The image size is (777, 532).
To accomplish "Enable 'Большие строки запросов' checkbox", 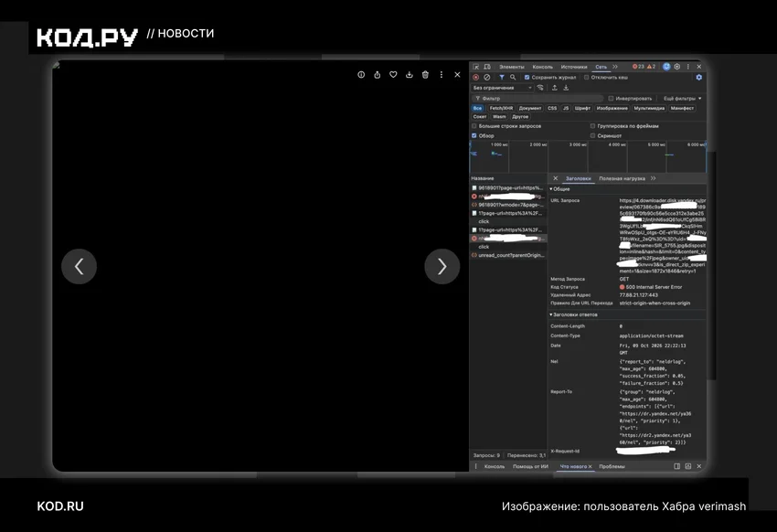I will pyautogui.click(x=474, y=126).
